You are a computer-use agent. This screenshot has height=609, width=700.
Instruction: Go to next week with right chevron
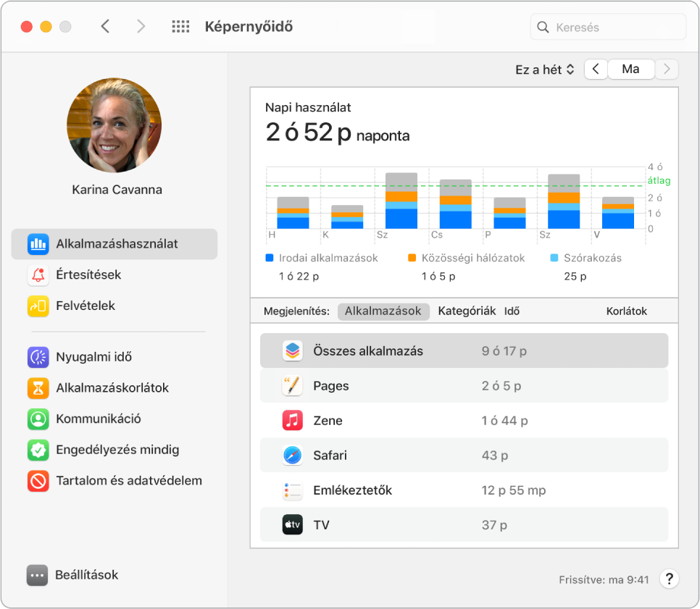click(x=667, y=69)
